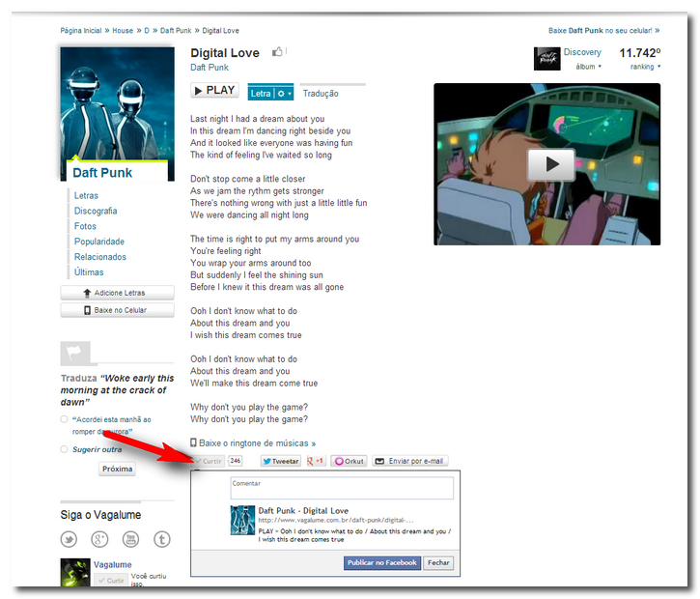
Task: Click Enviar por e-mail button
Action: (x=410, y=461)
